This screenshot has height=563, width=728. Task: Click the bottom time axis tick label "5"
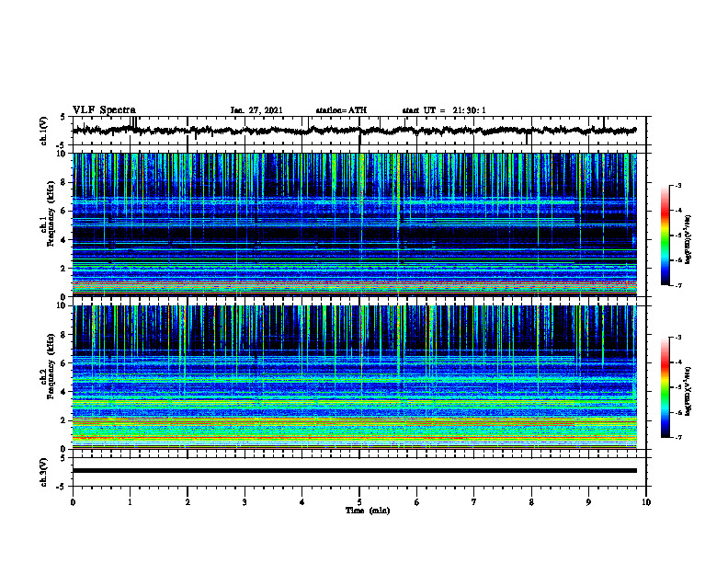[x=359, y=502]
